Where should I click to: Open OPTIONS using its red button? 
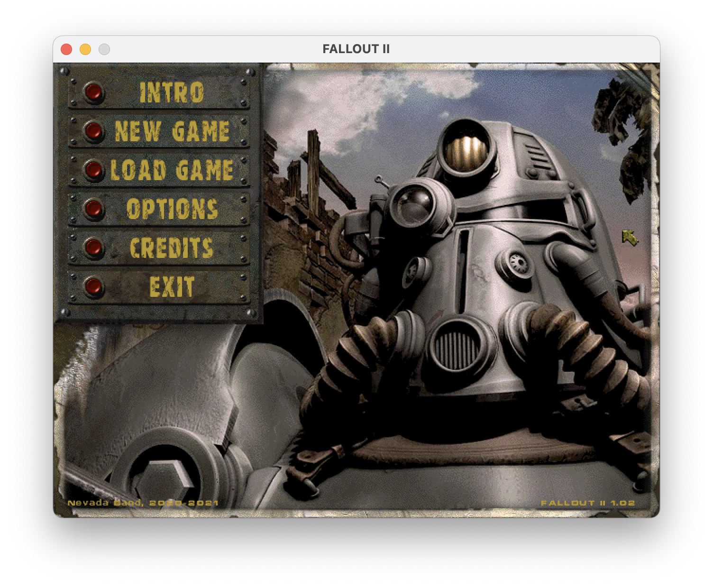click(94, 209)
